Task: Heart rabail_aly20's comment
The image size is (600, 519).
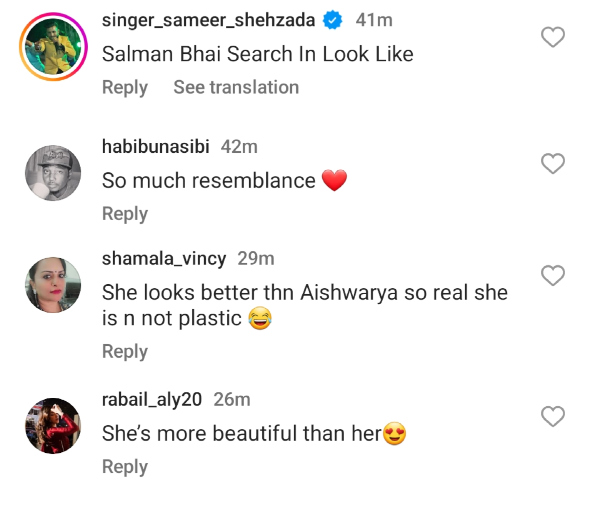Action: coord(552,415)
